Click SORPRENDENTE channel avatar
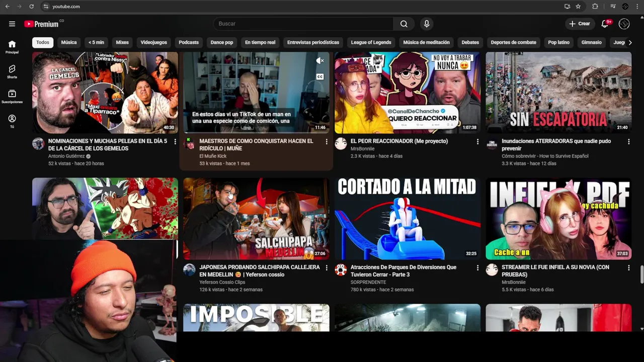 pyautogui.click(x=341, y=270)
